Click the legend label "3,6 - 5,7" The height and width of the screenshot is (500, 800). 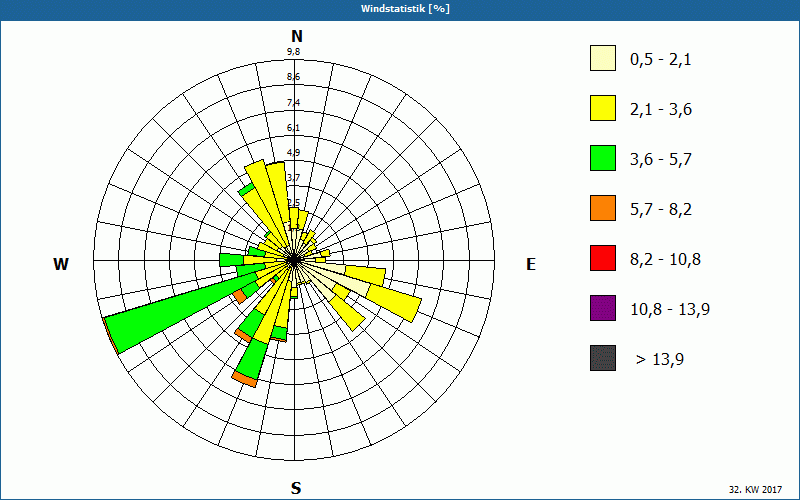pyautogui.click(x=661, y=160)
